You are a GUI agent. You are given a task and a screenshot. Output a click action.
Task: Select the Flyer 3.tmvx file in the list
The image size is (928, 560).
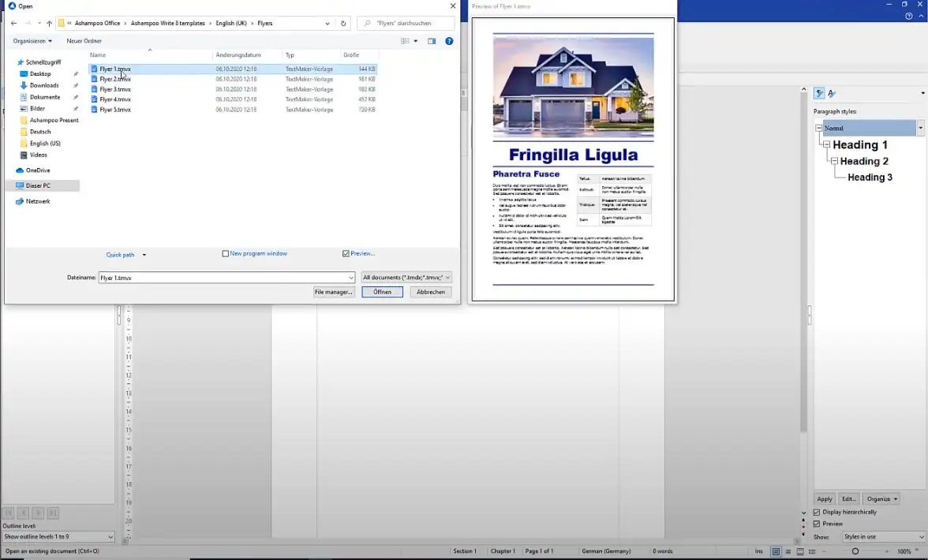coord(115,89)
